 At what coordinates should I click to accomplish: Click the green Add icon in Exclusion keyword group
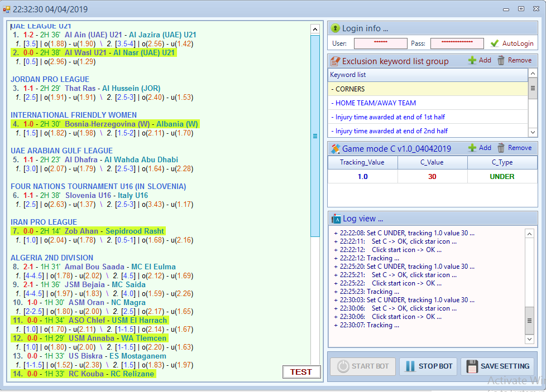[x=472, y=60]
